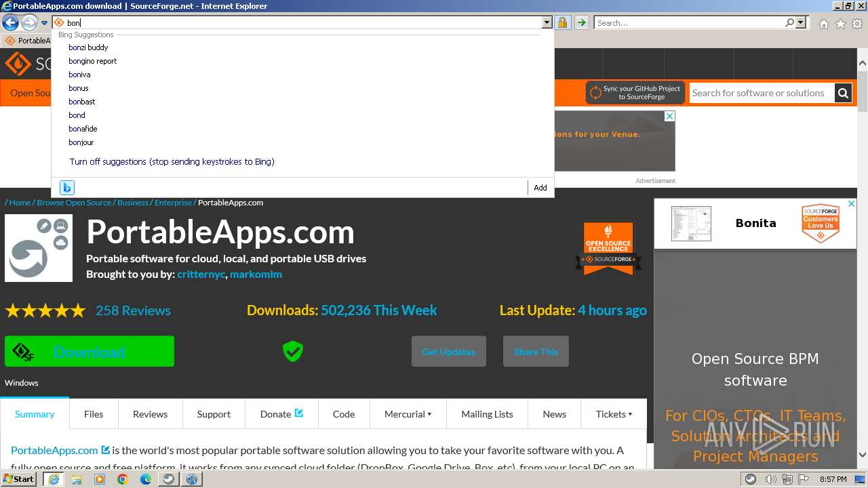Open Edge from the taskbar

click(146, 479)
